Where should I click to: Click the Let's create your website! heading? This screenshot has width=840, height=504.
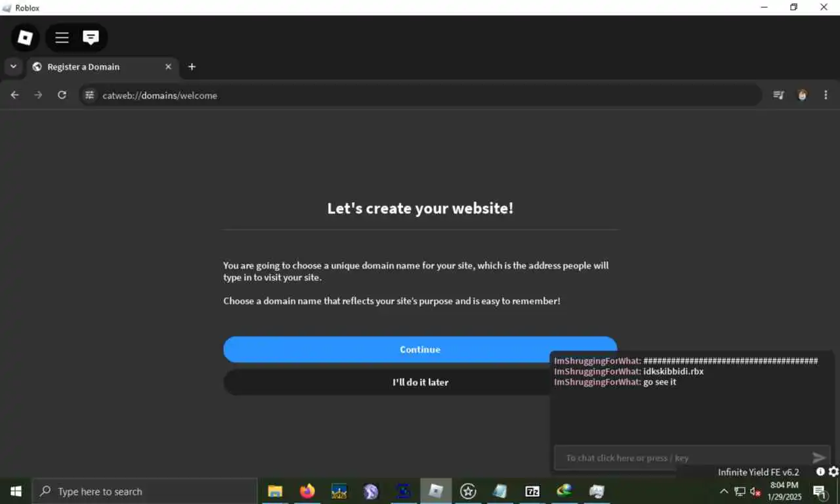point(420,208)
